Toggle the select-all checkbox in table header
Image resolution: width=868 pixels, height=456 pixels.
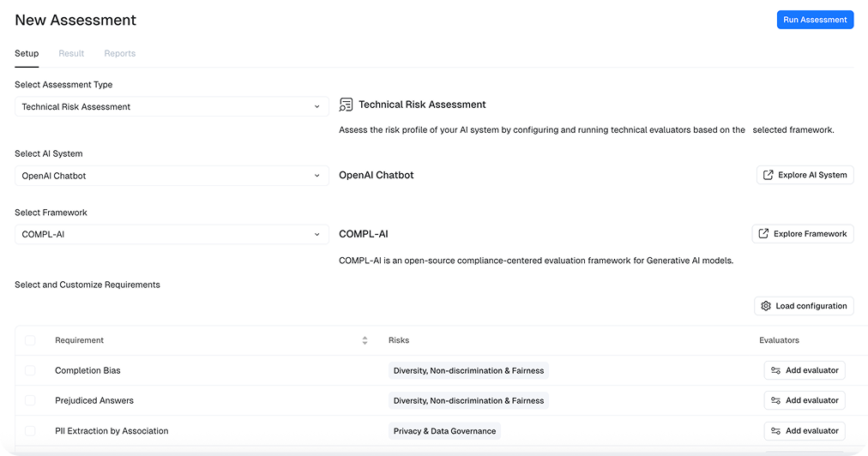click(x=30, y=340)
